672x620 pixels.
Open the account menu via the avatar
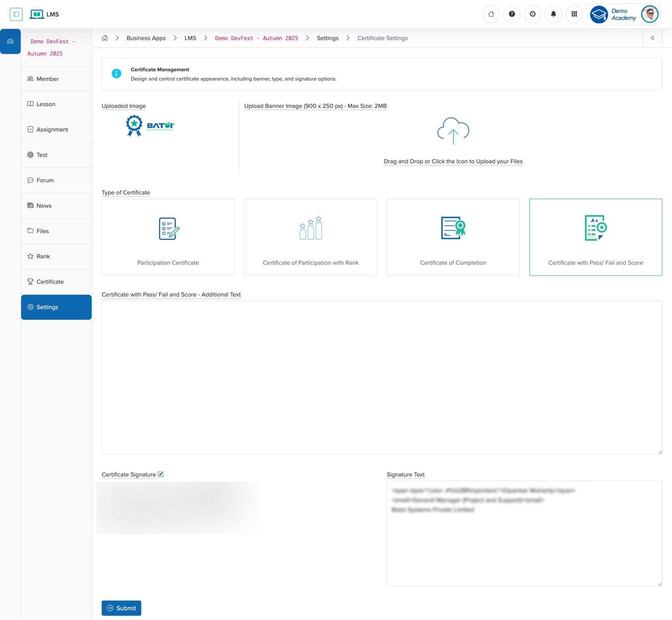tap(650, 14)
